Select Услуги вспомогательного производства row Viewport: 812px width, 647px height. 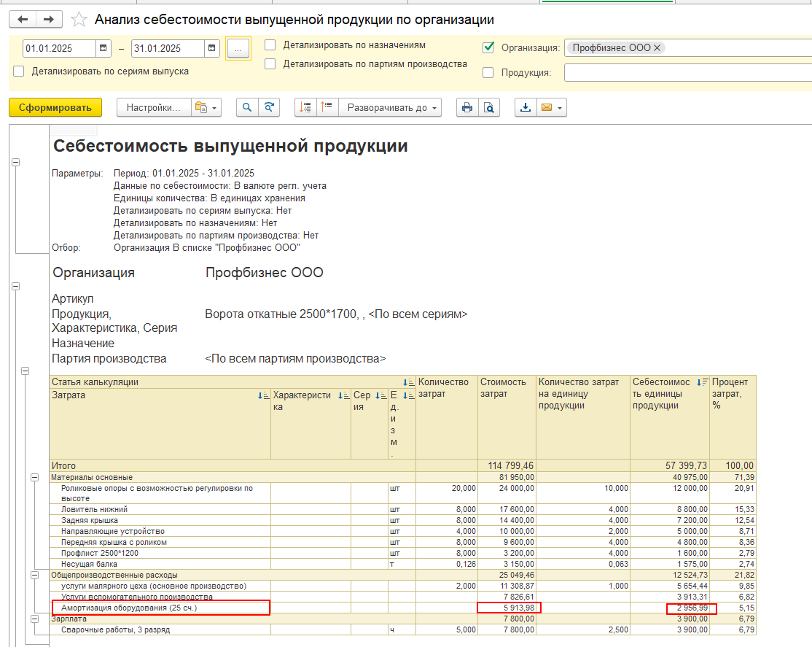click(x=403, y=597)
